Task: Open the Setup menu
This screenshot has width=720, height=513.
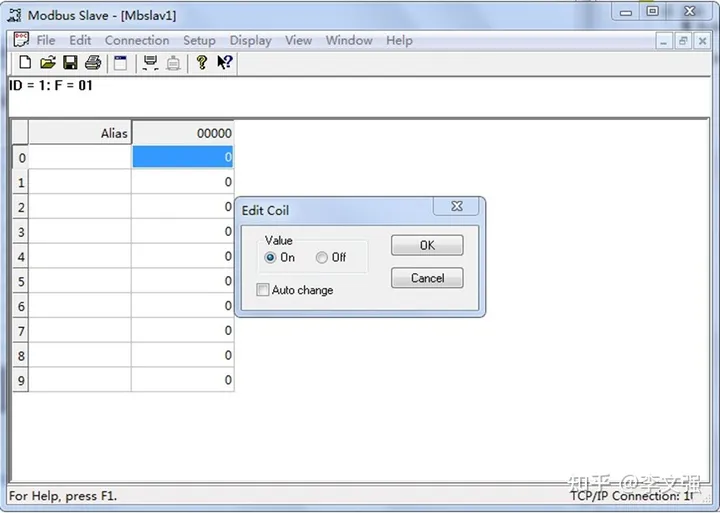Action: [x=199, y=40]
